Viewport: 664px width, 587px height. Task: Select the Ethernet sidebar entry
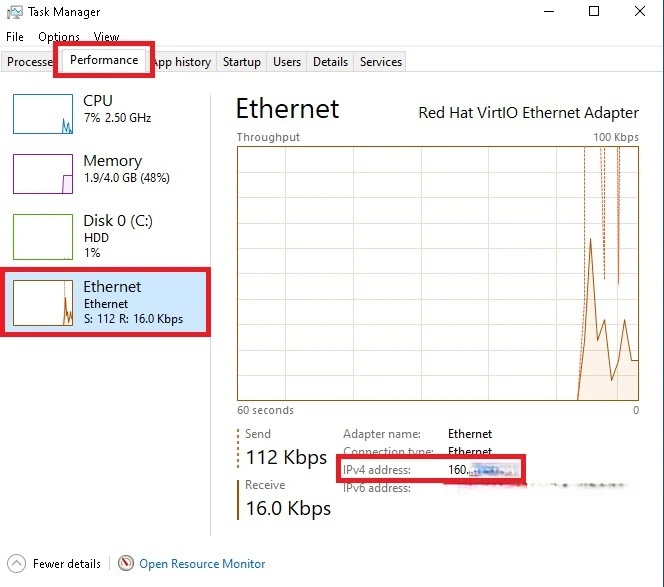[106, 302]
